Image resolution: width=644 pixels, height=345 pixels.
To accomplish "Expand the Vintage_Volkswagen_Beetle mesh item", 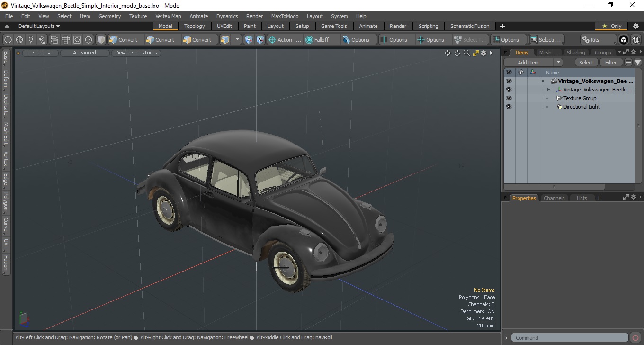I will (548, 90).
